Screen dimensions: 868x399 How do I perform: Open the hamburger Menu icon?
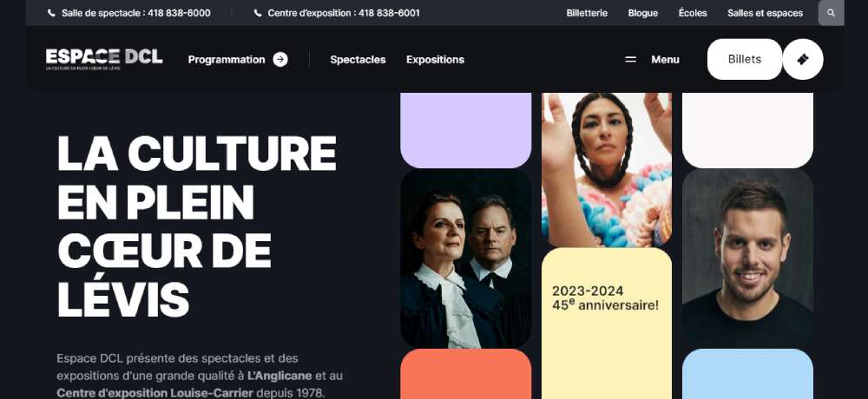630,59
